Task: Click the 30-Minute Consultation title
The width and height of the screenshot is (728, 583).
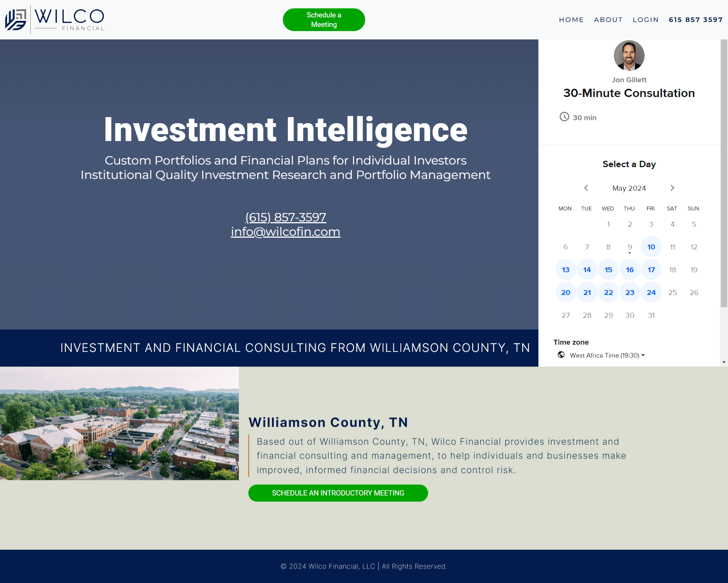Action: point(629,93)
